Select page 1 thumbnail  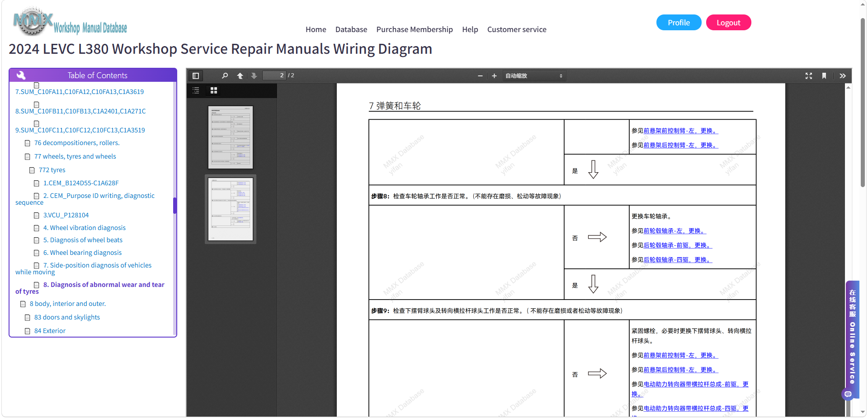[x=231, y=137]
